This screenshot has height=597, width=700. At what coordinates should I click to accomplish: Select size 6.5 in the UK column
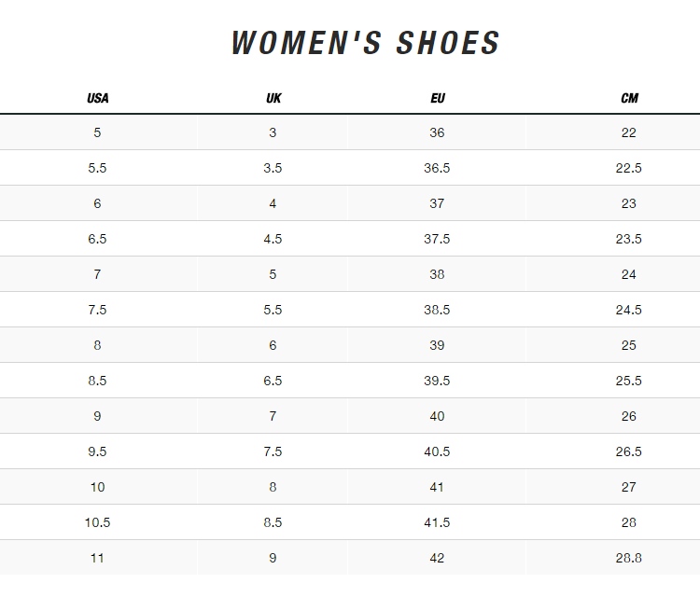coord(273,381)
